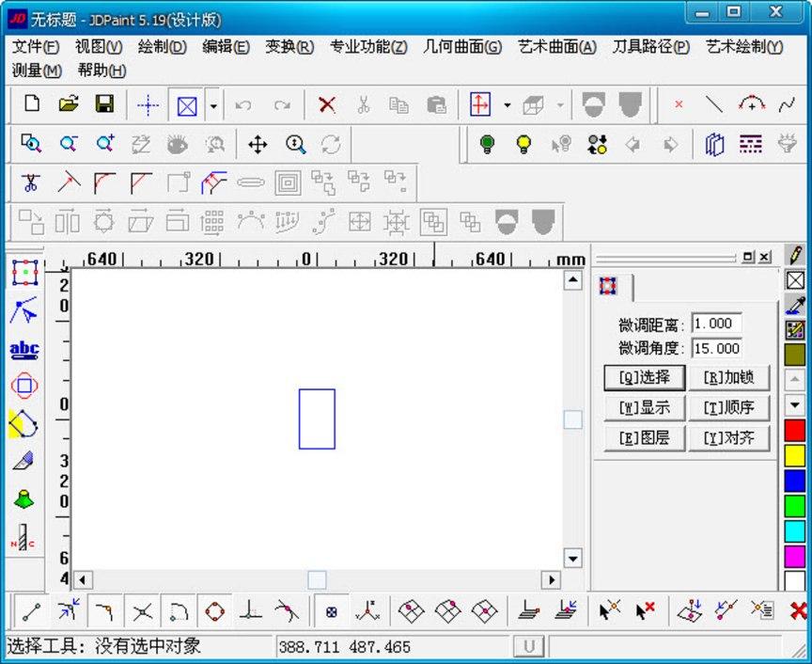The image size is (812, 664).
Task: Expand the dropdown next to the 3D cube icon
Action: (x=559, y=103)
